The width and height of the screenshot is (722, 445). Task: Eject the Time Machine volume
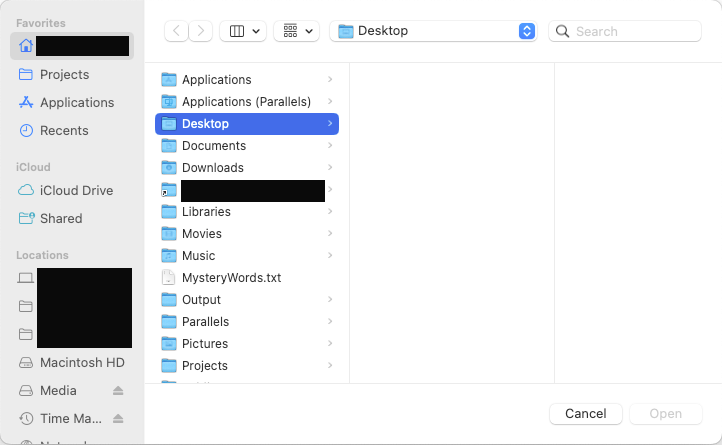(118, 418)
